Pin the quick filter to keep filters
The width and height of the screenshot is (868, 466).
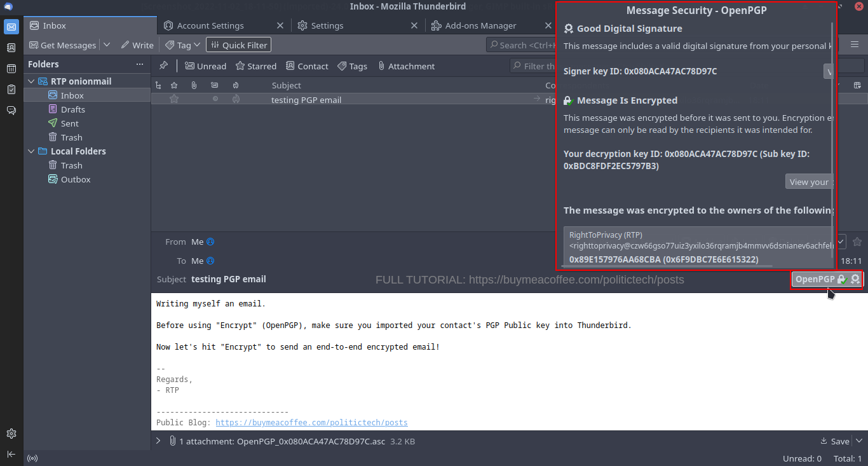(x=164, y=65)
